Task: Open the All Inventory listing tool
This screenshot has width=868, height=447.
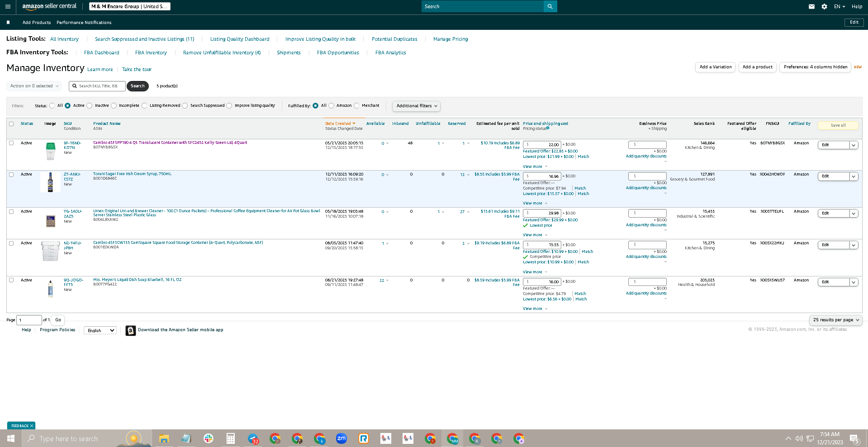Action: (x=64, y=39)
